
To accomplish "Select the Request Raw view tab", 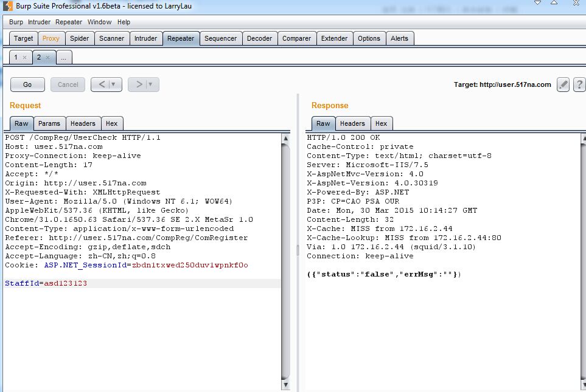I will tap(22, 123).
